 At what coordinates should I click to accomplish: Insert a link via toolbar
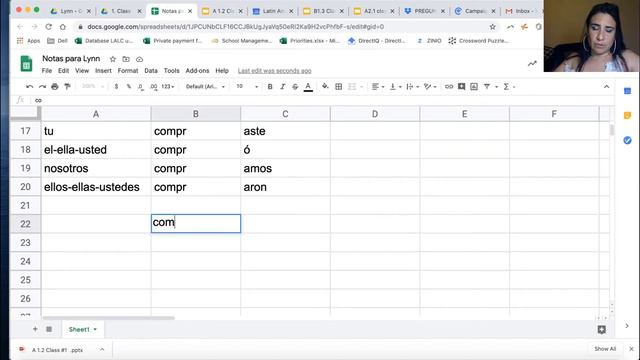pyautogui.click(x=449, y=87)
